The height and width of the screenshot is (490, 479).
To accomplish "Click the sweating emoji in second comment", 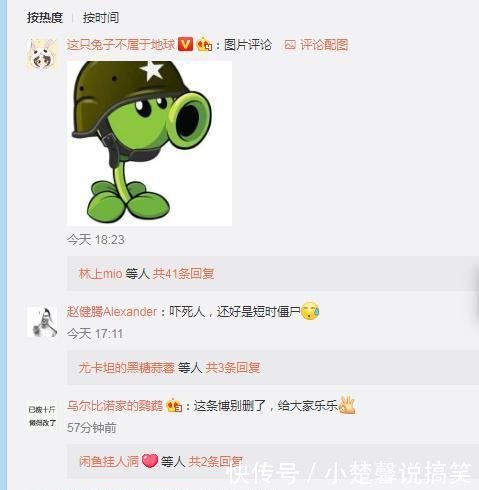I will coord(310,311).
